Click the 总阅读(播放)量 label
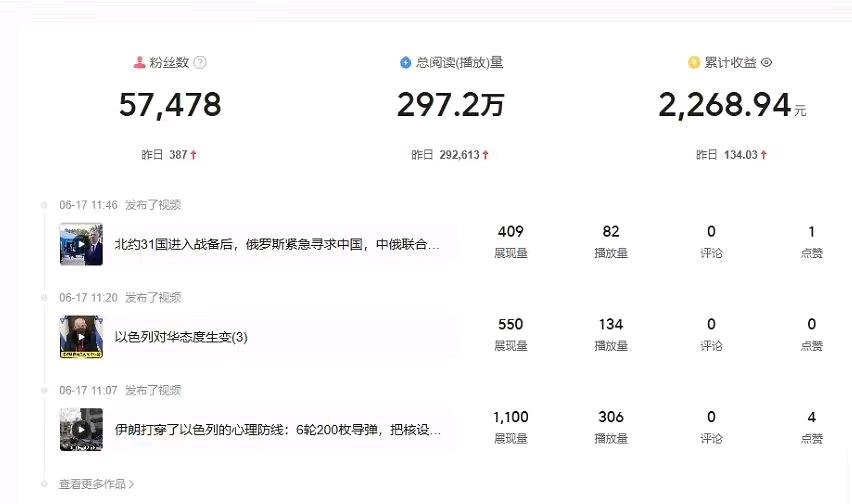 (x=459, y=62)
